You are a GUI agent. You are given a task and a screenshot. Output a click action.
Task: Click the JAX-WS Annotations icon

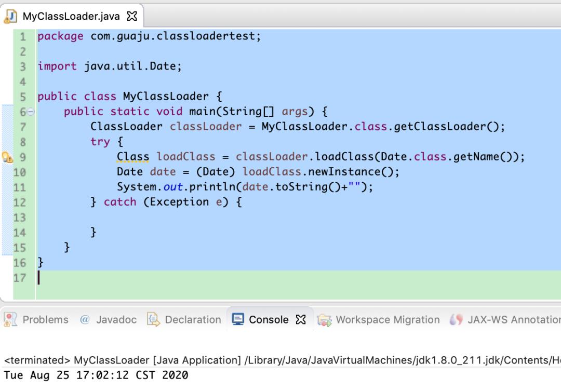(456, 319)
